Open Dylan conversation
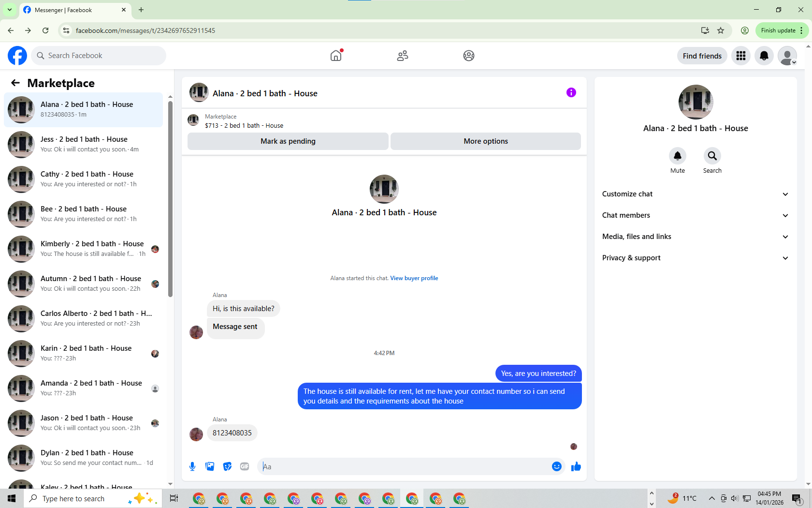 tap(84, 458)
